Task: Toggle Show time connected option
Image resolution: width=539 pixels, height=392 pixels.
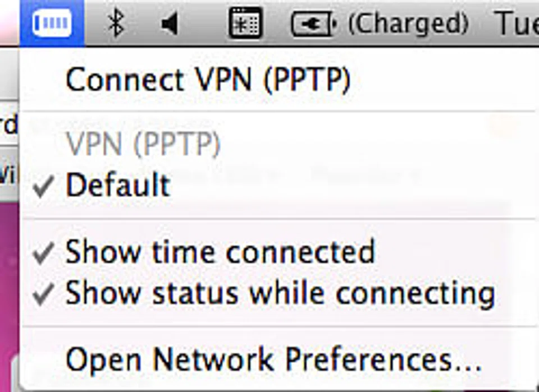Action: (x=220, y=252)
